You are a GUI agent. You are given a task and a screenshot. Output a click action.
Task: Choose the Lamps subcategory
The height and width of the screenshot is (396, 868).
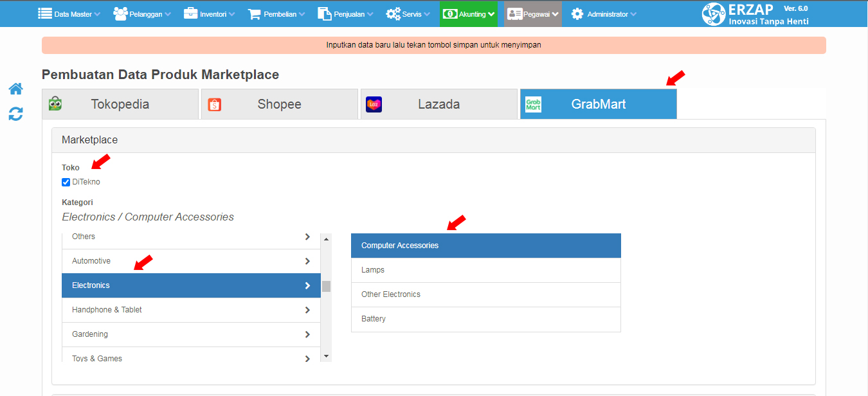pos(486,270)
